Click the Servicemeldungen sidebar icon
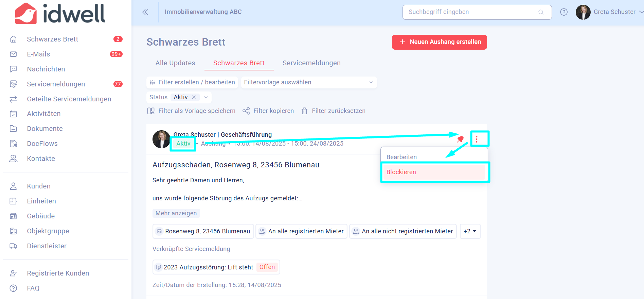The width and height of the screenshot is (644, 299). (x=13, y=84)
